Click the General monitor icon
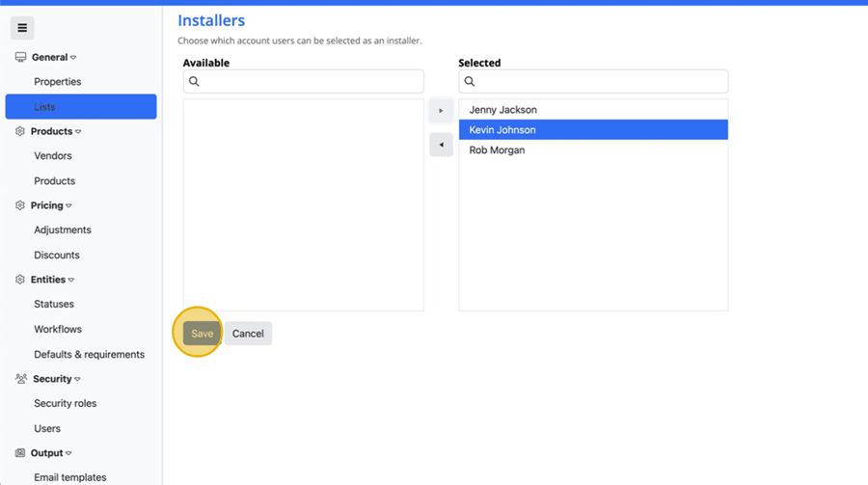This screenshot has height=485, width=868. [x=20, y=57]
